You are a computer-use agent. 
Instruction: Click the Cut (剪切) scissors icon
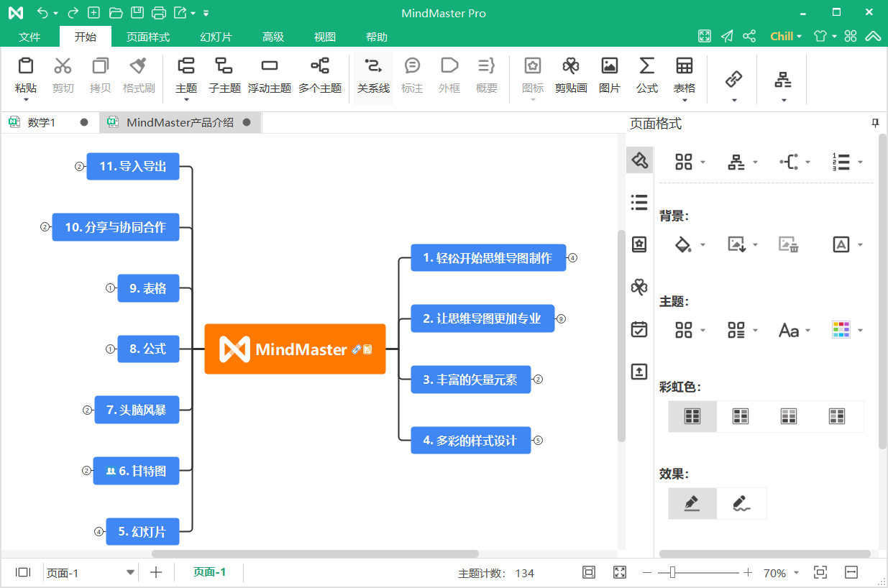tap(63, 66)
